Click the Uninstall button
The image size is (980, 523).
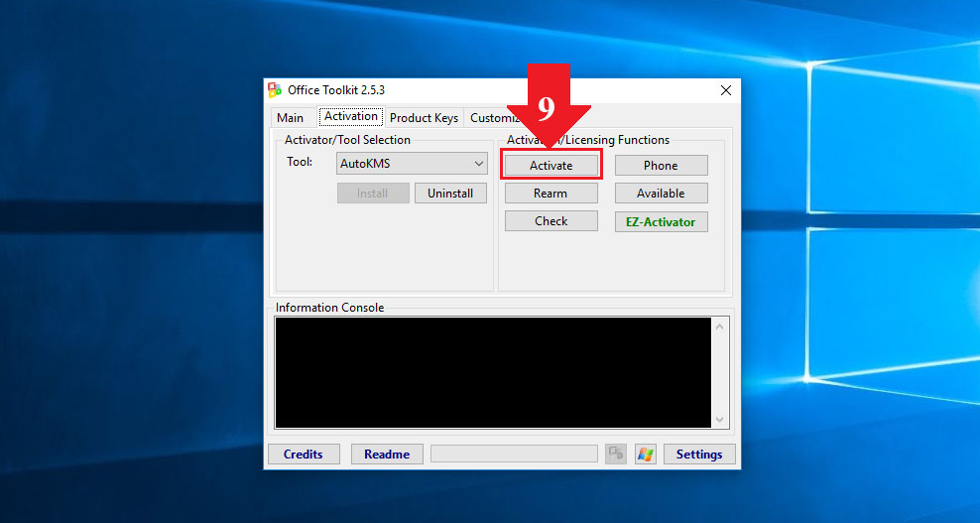tap(450, 194)
